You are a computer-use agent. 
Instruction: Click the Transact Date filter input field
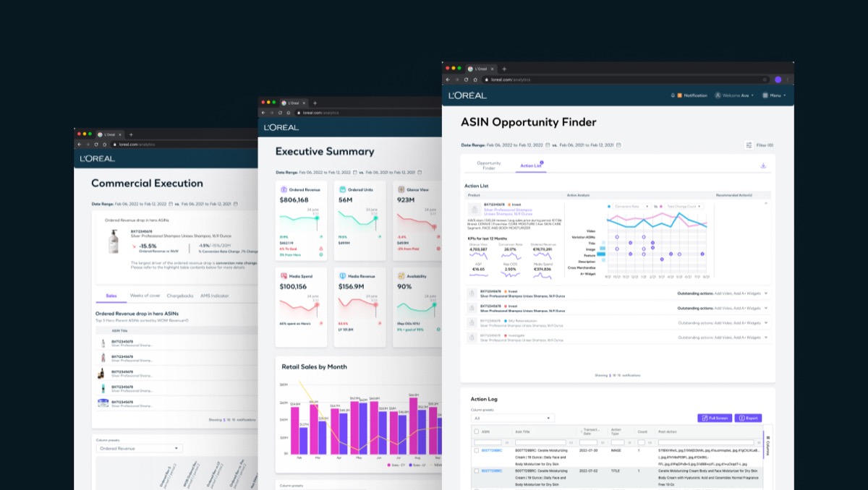[x=588, y=442]
